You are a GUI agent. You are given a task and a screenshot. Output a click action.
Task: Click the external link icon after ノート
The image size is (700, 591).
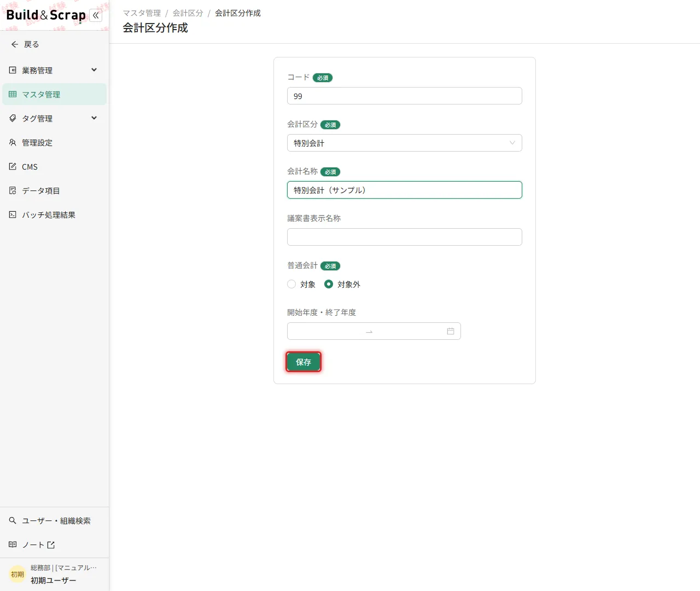[51, 545]
